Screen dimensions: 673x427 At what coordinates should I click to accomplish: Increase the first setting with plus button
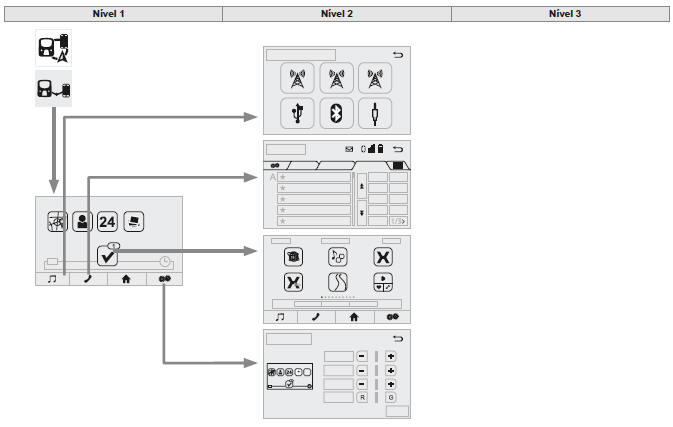[391, 356]
